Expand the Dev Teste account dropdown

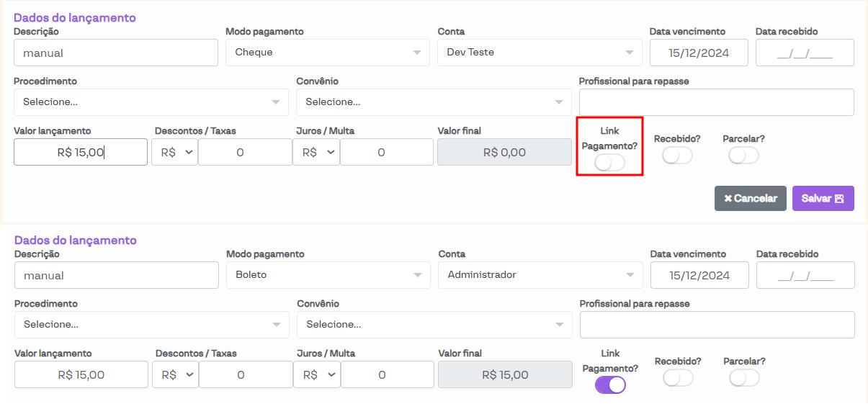pyautogui.click(x=539, y=53)
